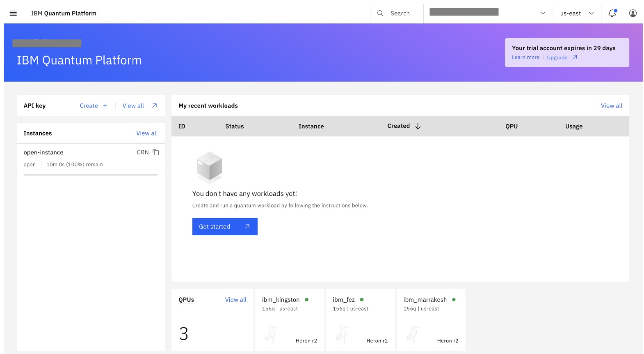Click the Search field
The height and width of the screenshot is (354, 644).
click(397, 13)
